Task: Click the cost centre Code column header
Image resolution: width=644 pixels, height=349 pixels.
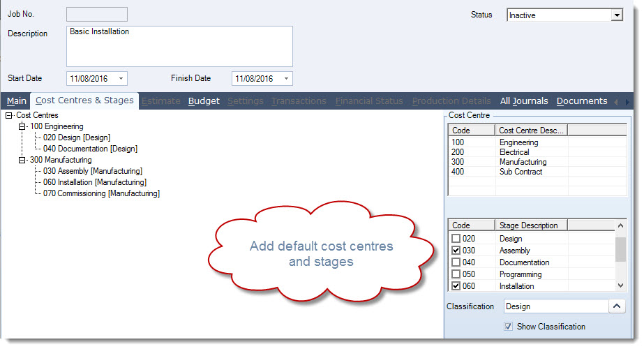Action: 472,131
